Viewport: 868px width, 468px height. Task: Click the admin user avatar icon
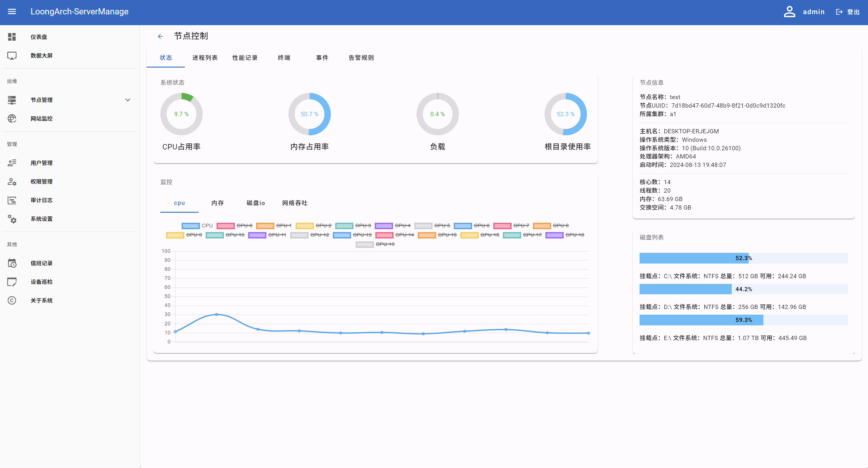(789, 12)
